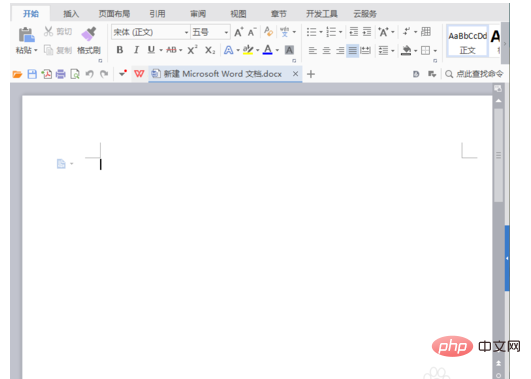Select the 正文 style AaBbCcDd
The image size is (531, 379).
467,41
